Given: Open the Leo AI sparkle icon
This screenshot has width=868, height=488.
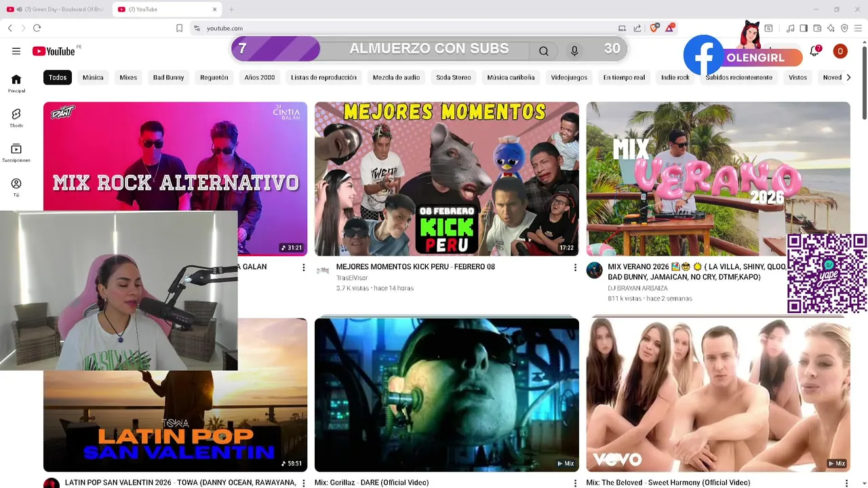Looking at the screenshot, I should [831, 28].
